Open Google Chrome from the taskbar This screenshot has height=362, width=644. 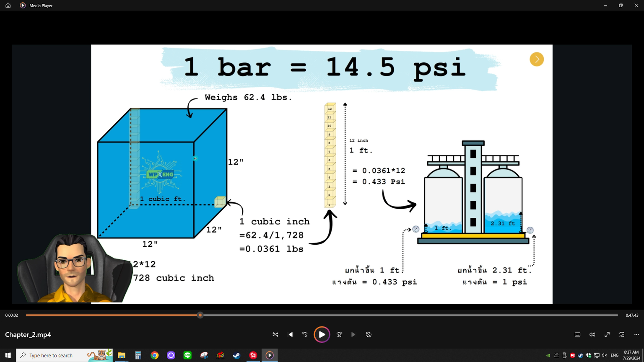pyautogui.click(x=155, y=355)
